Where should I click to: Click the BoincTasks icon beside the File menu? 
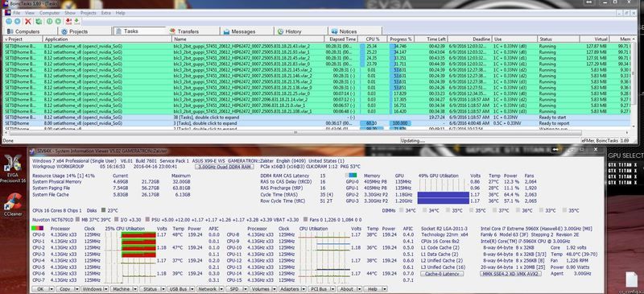click(7, 13)
